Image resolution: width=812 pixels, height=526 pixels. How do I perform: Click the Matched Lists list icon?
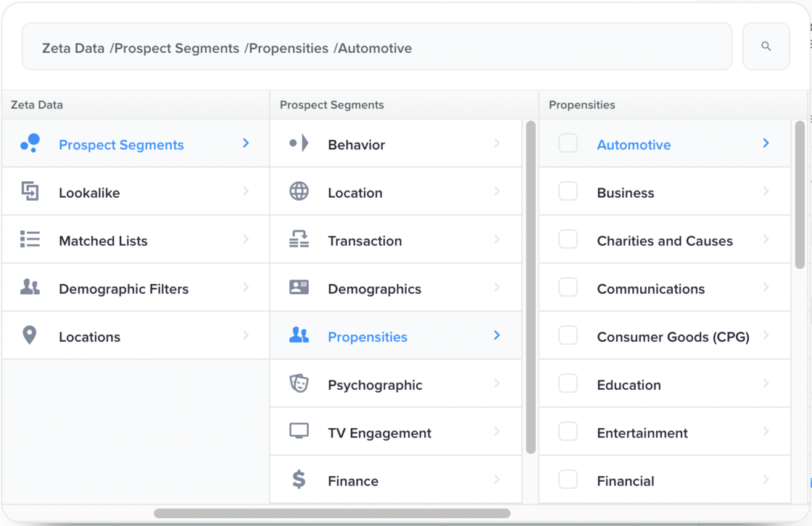pos(30,240)
